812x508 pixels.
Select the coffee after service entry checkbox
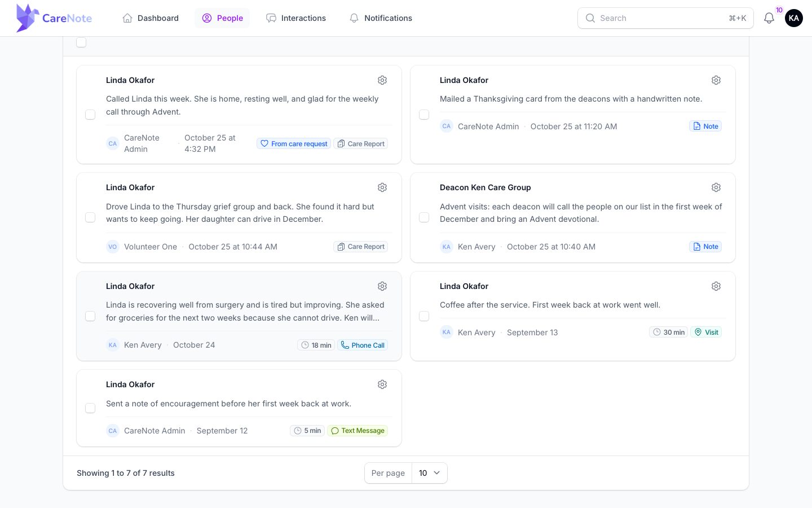424,316
